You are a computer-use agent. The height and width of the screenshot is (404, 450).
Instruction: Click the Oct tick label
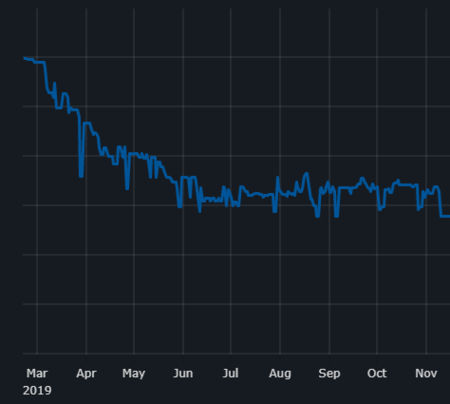[x=377, y=373]
